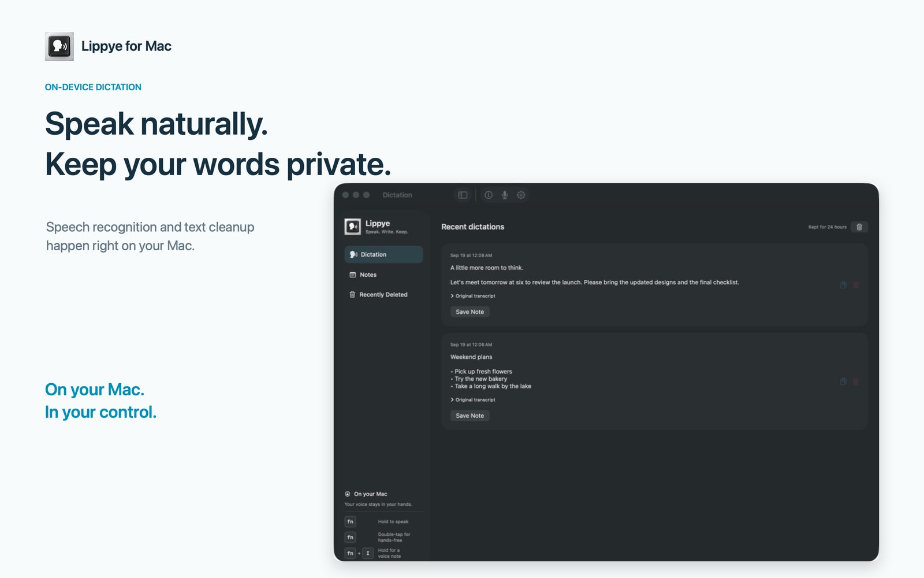
Task: Click the 'ON-DEVICE DICTATION' label
Action: [x=93, y=87]
